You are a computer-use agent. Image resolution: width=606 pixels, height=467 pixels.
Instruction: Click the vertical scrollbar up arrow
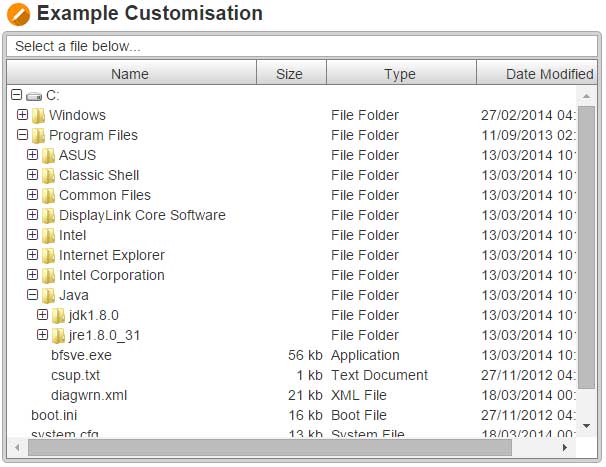click(586, 96)
